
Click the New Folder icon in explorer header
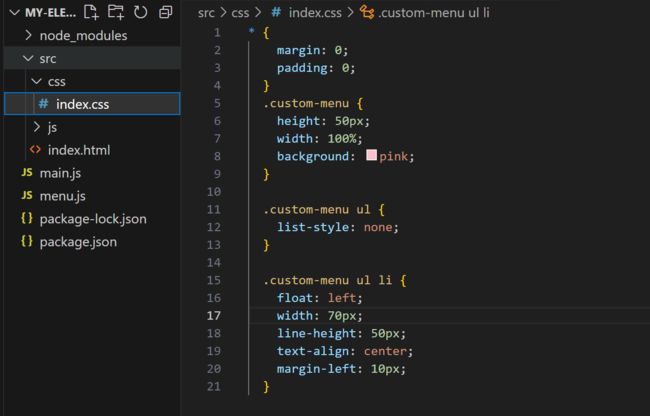[116, 12]
